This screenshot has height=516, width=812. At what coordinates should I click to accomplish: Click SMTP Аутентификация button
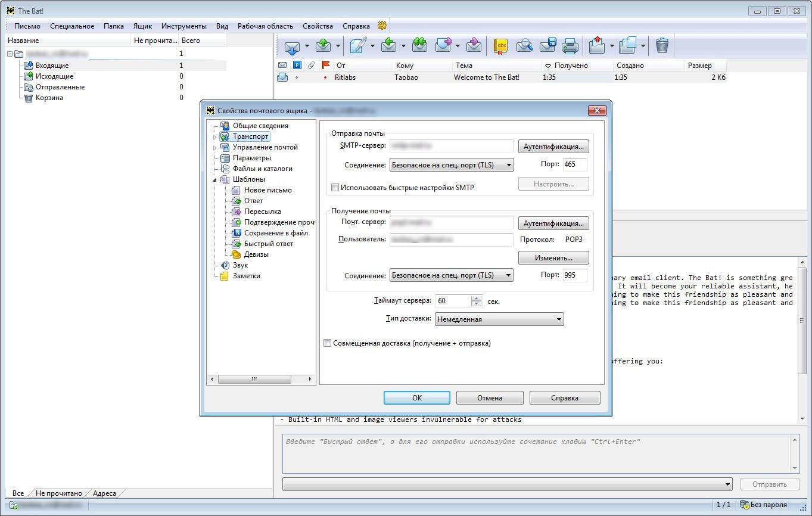tap(553, 146)
